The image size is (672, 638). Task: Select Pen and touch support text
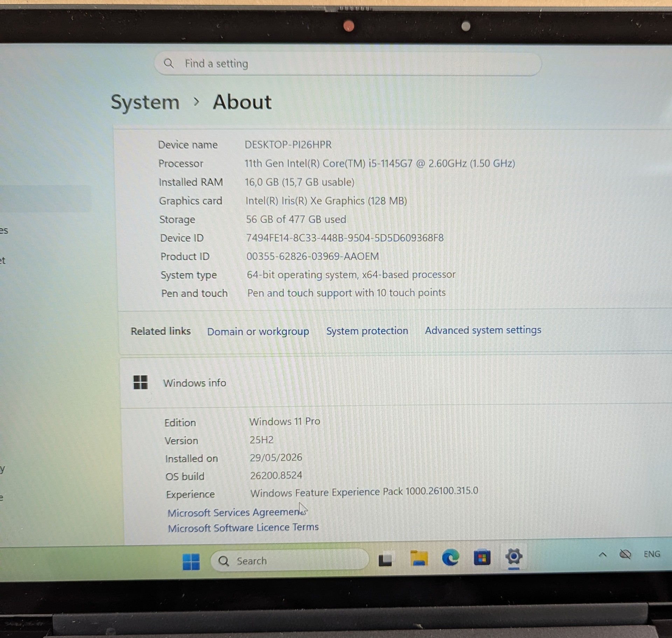[x=346, y=293]
